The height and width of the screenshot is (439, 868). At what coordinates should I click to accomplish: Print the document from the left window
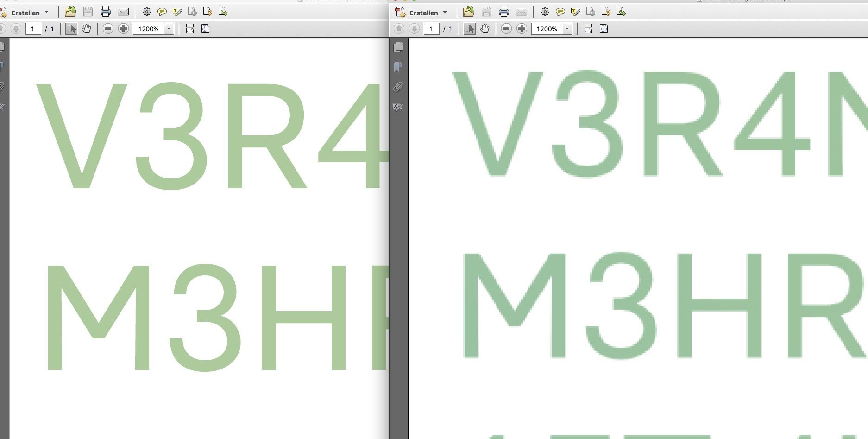[106, 12]
